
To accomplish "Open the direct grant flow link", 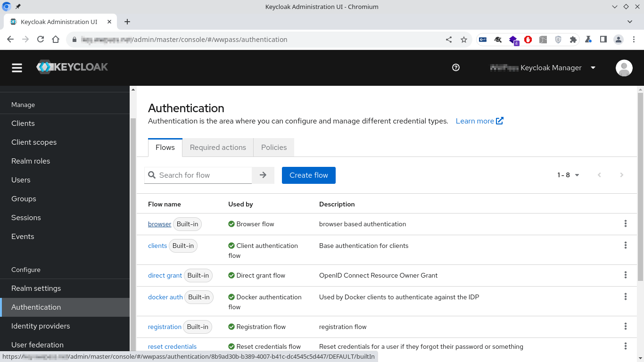I will [165, 275].
